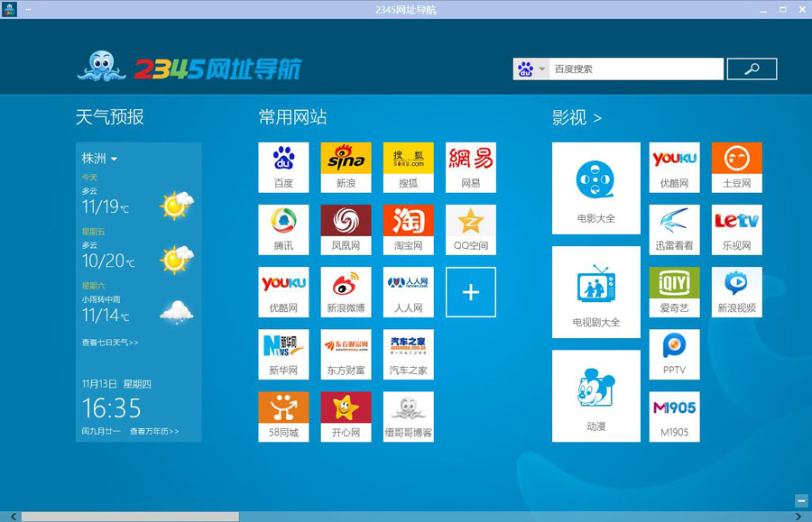The image size is (812, 522).
Task: Click the minus zoom button at bottom right
Action: click(801, 500)
